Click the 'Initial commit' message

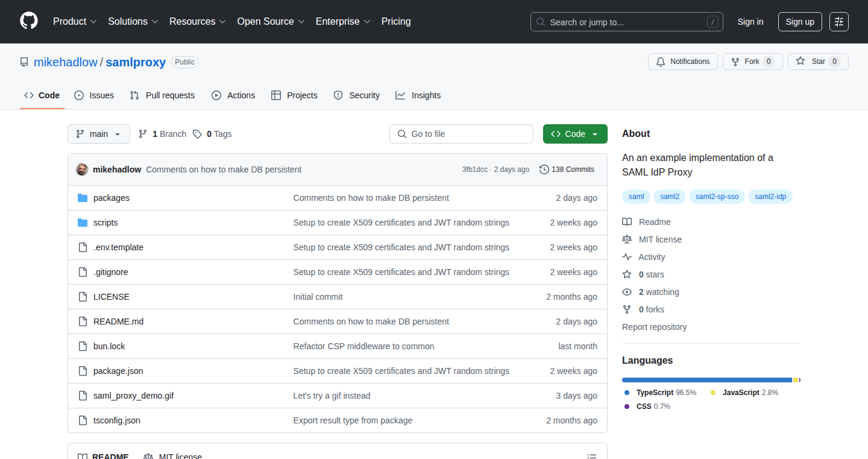pos(318,297)
